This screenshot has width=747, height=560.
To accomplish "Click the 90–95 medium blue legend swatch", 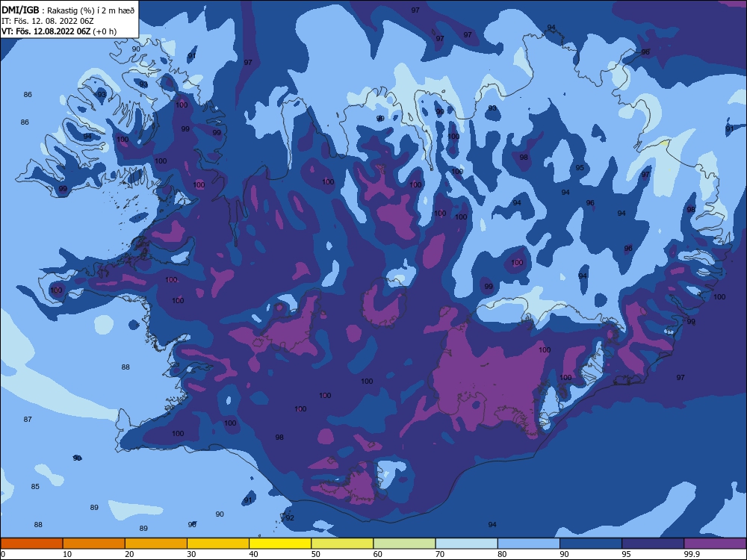I will 591,544.
